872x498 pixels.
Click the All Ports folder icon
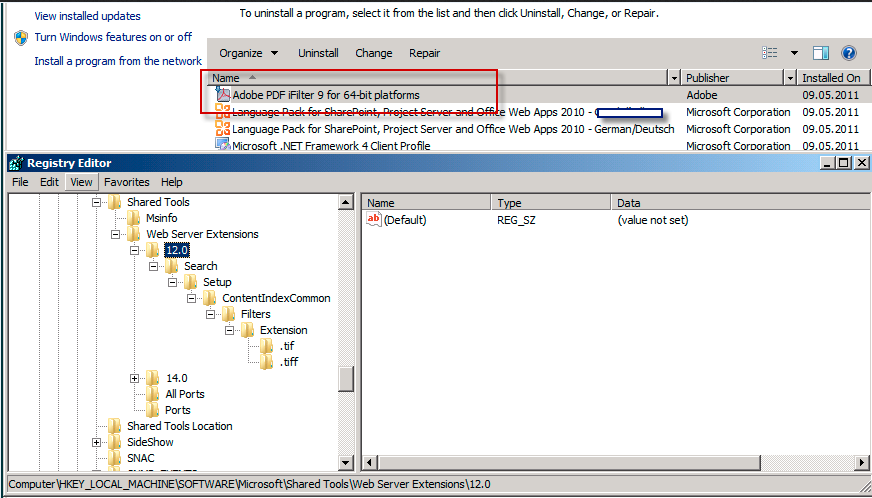[152, 394]
